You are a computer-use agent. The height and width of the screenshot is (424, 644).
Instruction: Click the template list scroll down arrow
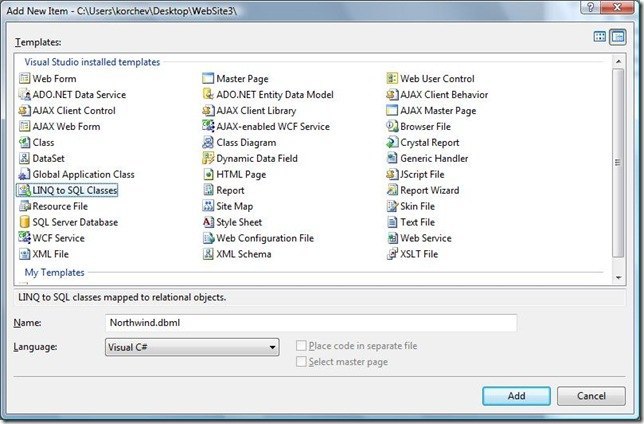(618, 278)
